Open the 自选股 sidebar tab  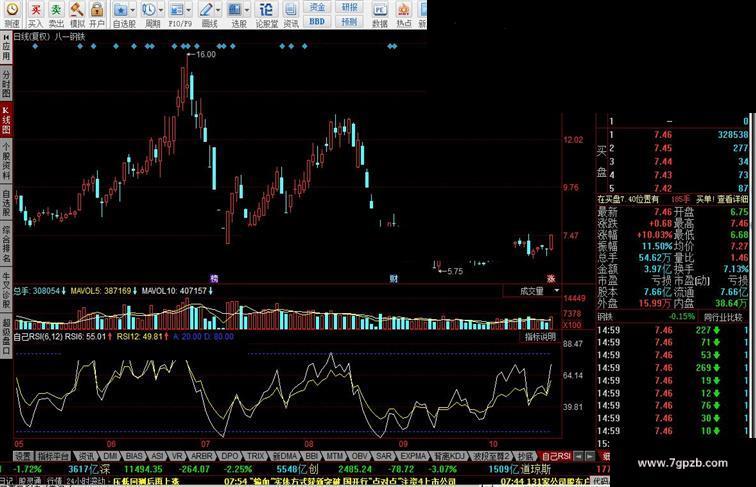coord(6,203)
